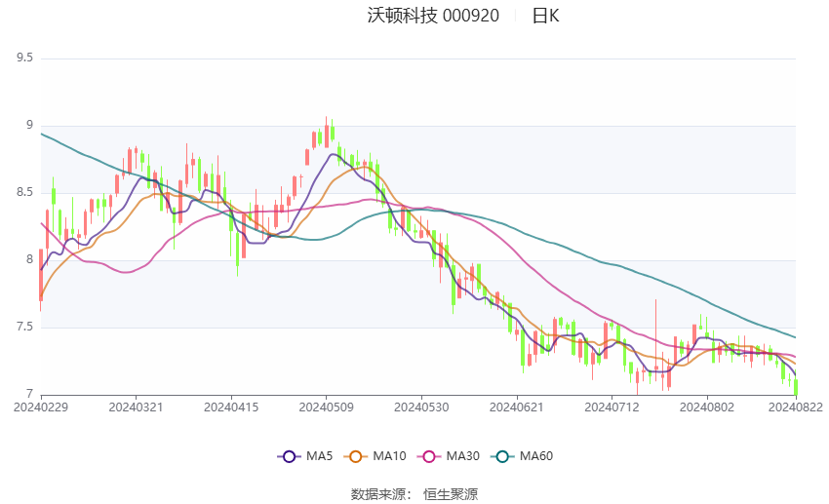Select the 7.5 price axis label
The image size is (829, 504).
click(x=24, y=327)
